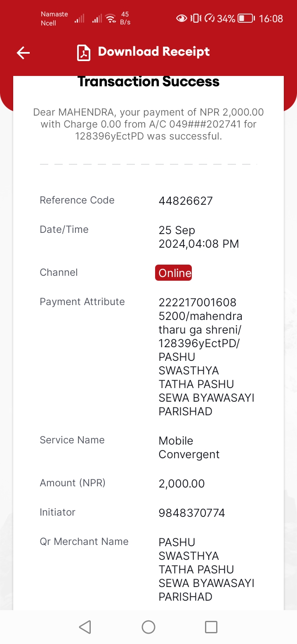Tap the Service Name Mobile Convergent
The image size is (297, 644).
coord(189,447)
